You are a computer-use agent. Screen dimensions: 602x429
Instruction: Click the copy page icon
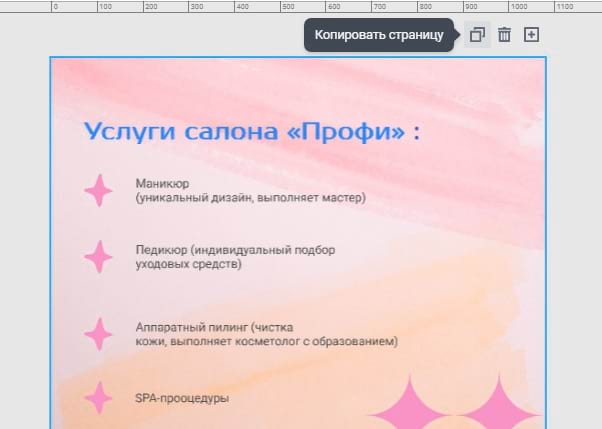477,35
